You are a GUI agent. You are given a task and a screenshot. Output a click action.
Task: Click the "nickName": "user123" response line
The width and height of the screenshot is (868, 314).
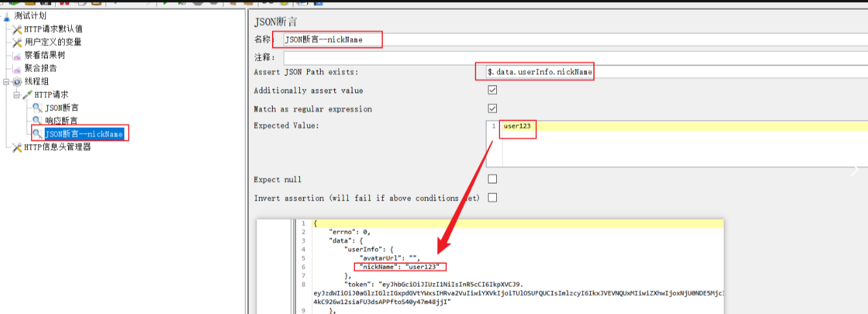pos(400,267)
